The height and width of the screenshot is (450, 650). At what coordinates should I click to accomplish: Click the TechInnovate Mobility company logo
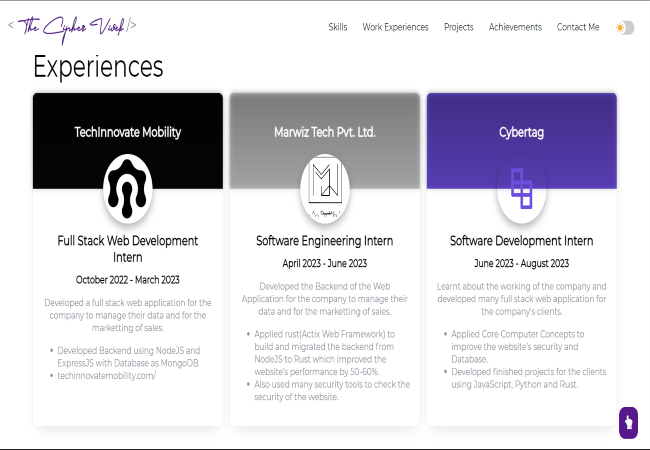tap(127, 187)
